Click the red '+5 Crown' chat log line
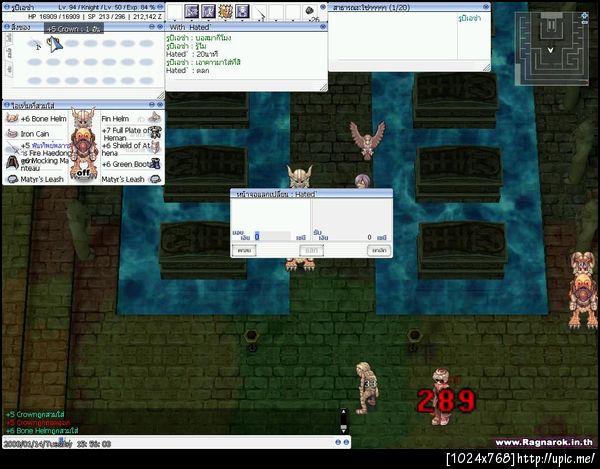Image resolution: width=600 pixels, height=469 pixels. pyautogui.click(x=38, y=423)
